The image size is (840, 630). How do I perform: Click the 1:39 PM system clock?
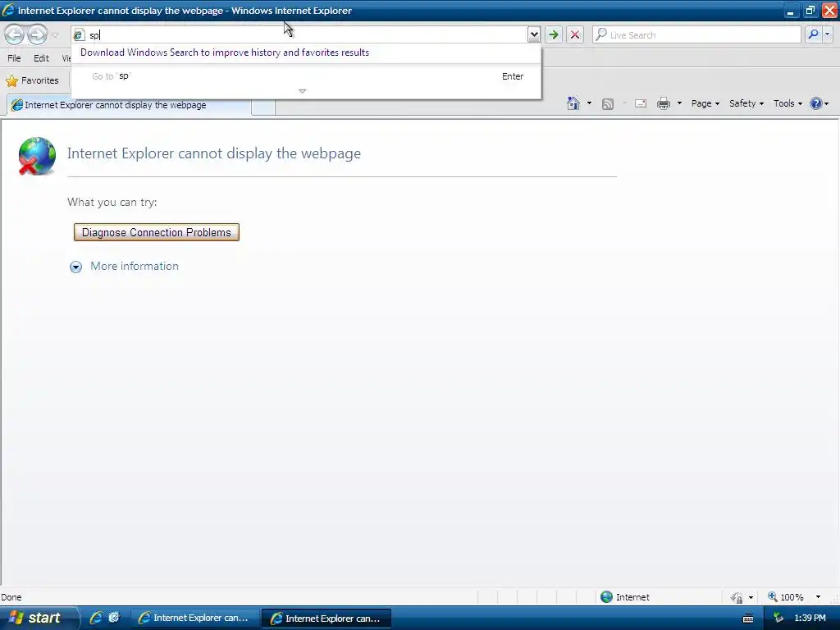(810, 619)
